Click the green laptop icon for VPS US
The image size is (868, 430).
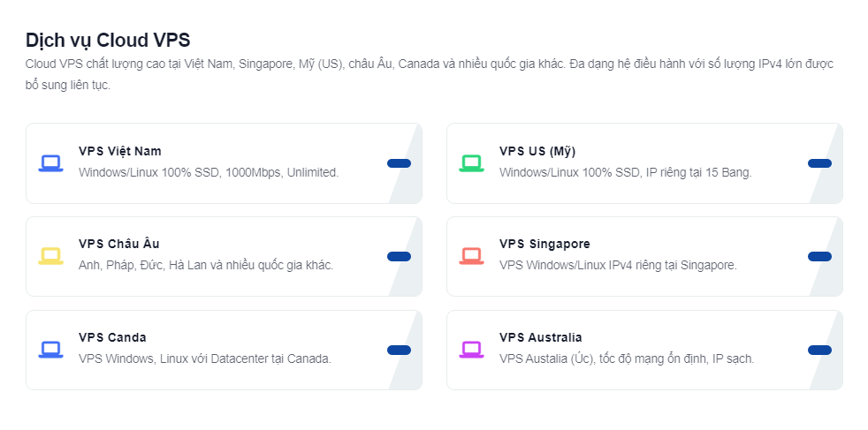[471, 163]
